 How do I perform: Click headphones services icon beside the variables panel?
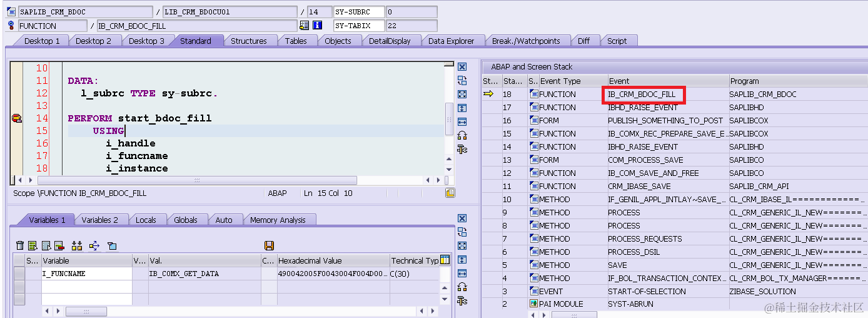click(x=462, y=287)
